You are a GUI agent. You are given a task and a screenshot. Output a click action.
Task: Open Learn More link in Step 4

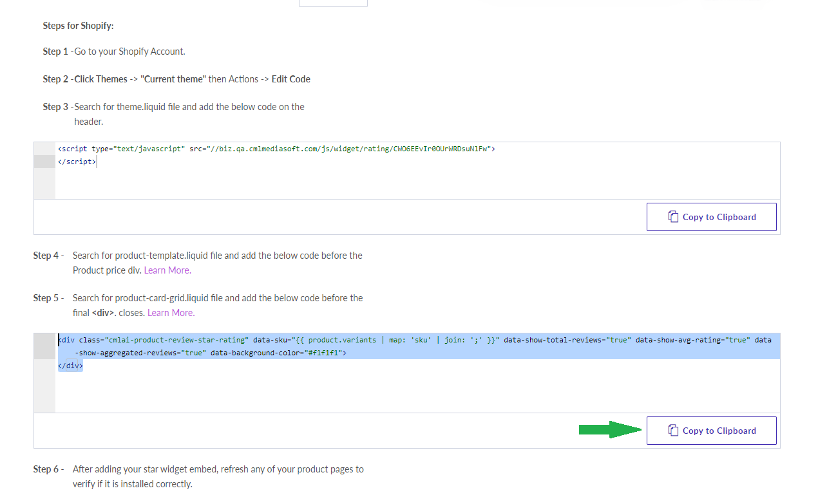tap(167, 270)
